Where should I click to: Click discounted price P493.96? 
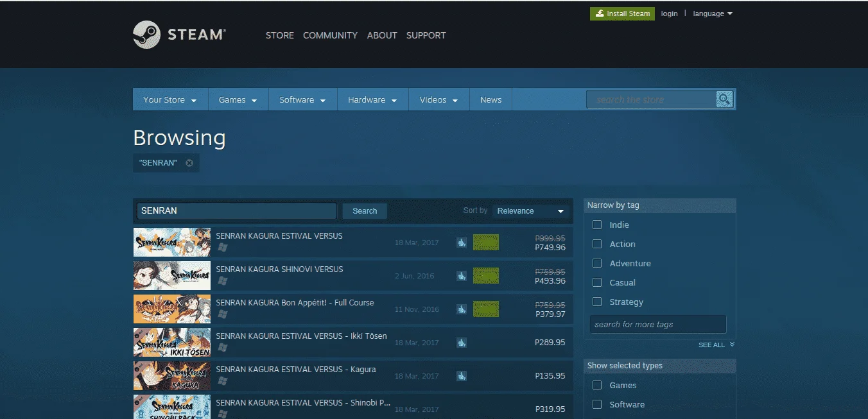coord(550,280)
